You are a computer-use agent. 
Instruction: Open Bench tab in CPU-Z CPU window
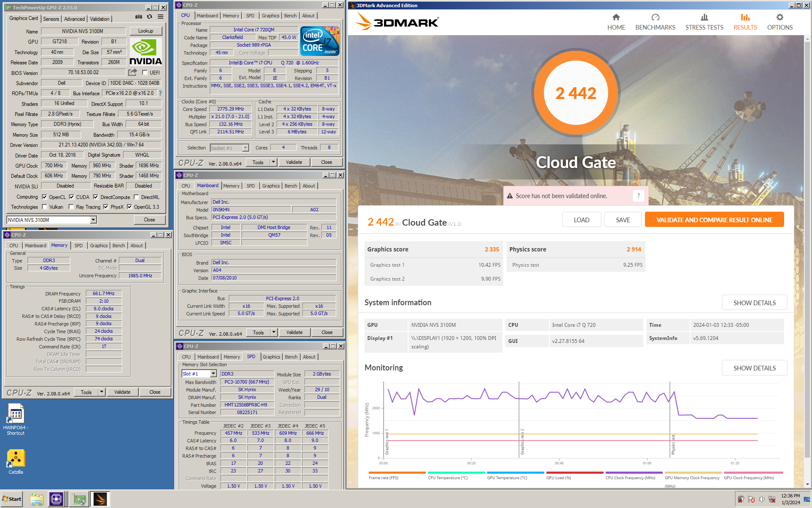pyautogui.click(x=290, y=16)
